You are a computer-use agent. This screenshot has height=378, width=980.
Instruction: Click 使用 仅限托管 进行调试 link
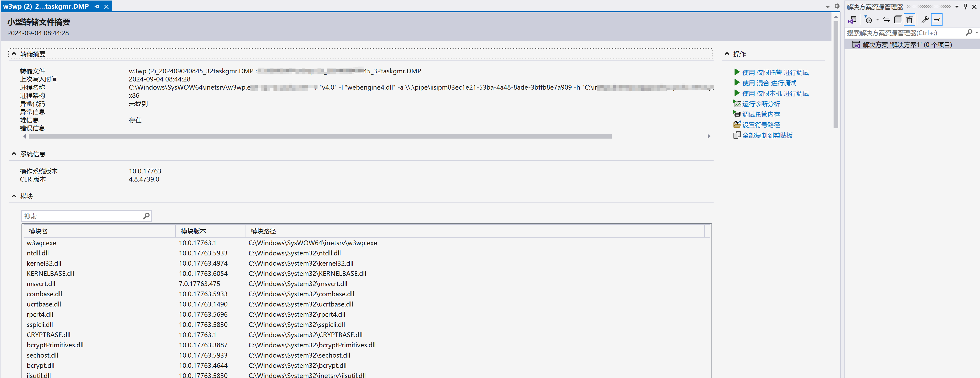tap(775, 72)
